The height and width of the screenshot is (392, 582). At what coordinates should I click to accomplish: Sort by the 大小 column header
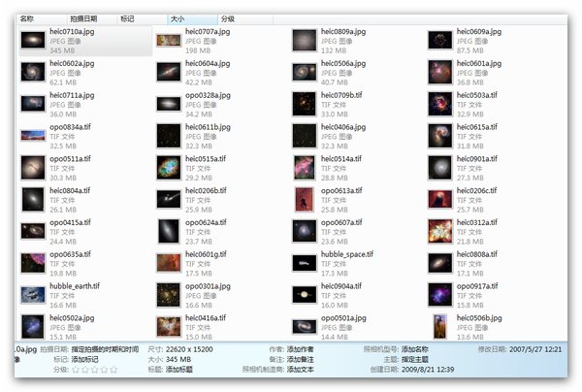[x=192, y=18]
